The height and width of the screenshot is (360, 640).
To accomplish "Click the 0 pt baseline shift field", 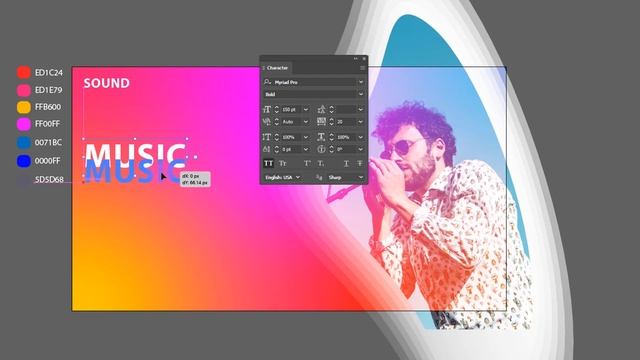I will click(291, 149).
